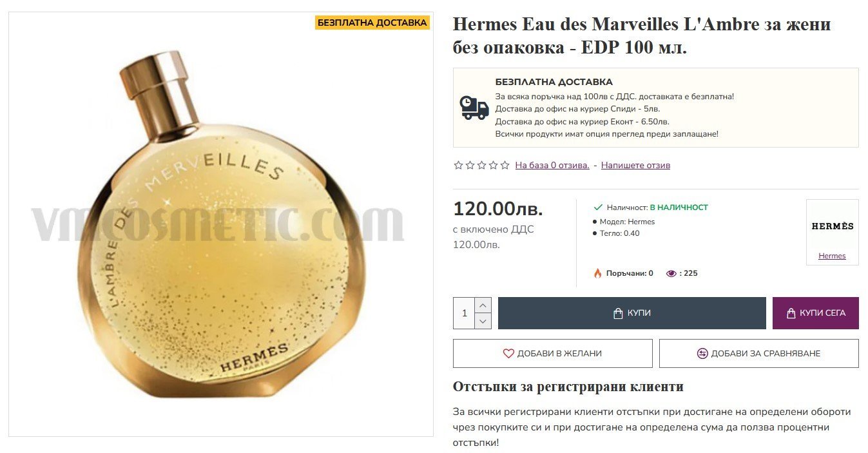Click the purple КУПИ СЕГА button
This screenshot has height=453, width=868.
(x=816, y=313)
